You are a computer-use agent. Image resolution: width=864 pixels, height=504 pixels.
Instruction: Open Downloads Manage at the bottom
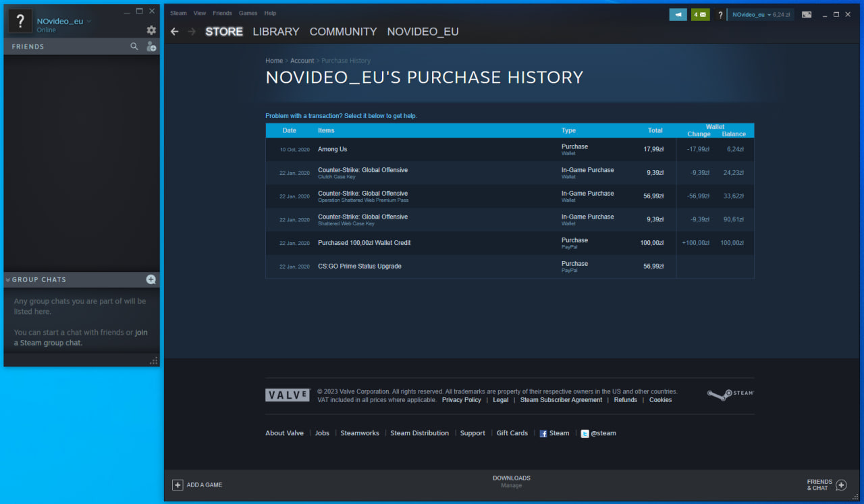(512, 482)
